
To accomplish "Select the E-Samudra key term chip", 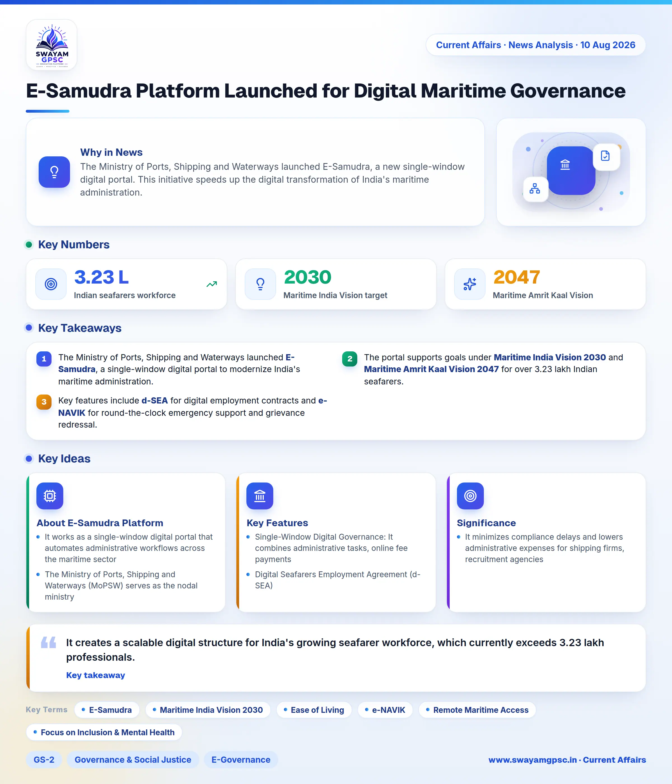I will [x=107, y=710].
